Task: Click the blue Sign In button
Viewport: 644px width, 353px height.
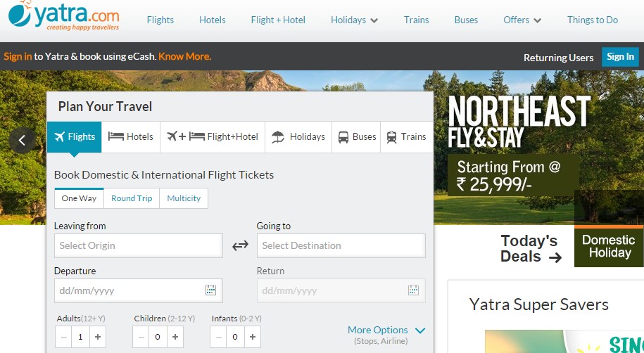Action: pyautogui.click(x=620, y=57)
